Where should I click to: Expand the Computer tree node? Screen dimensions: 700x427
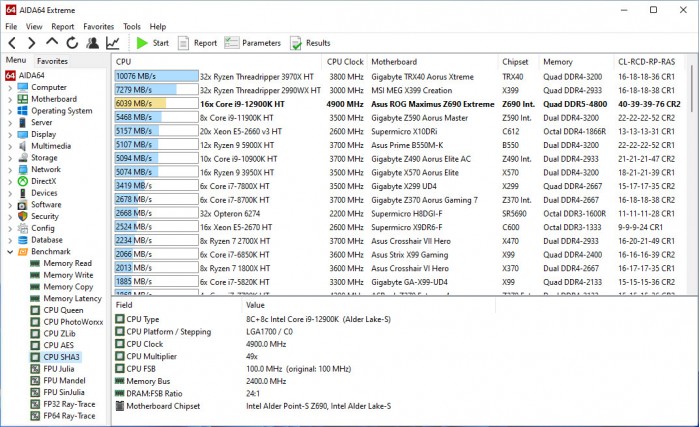pos(10,87)
